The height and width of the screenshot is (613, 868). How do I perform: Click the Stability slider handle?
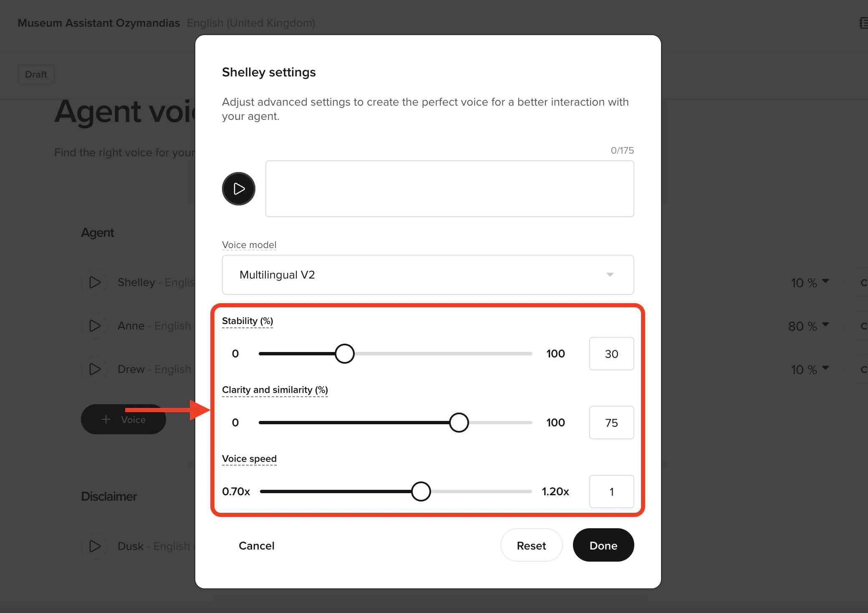[x=345, y=354]
